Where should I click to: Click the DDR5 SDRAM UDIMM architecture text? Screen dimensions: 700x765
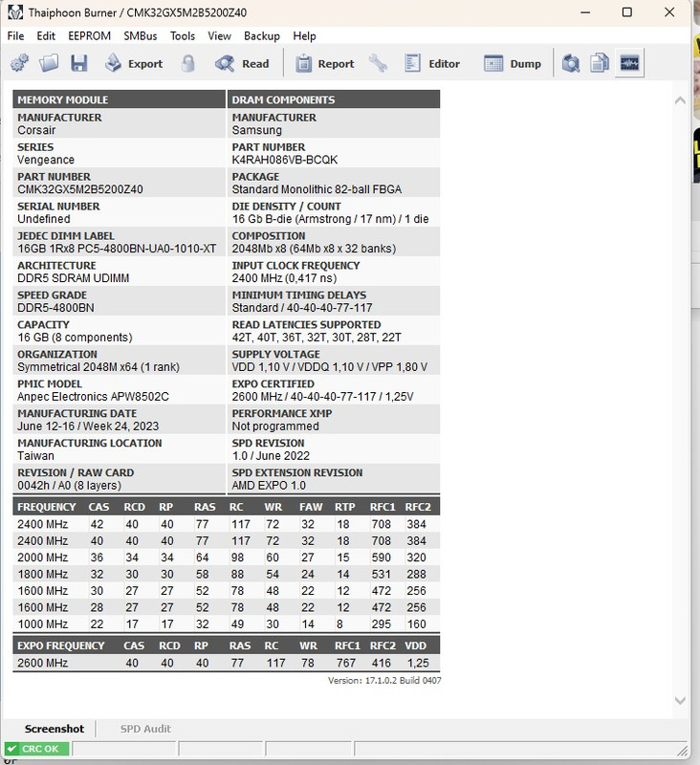[74, 278]
